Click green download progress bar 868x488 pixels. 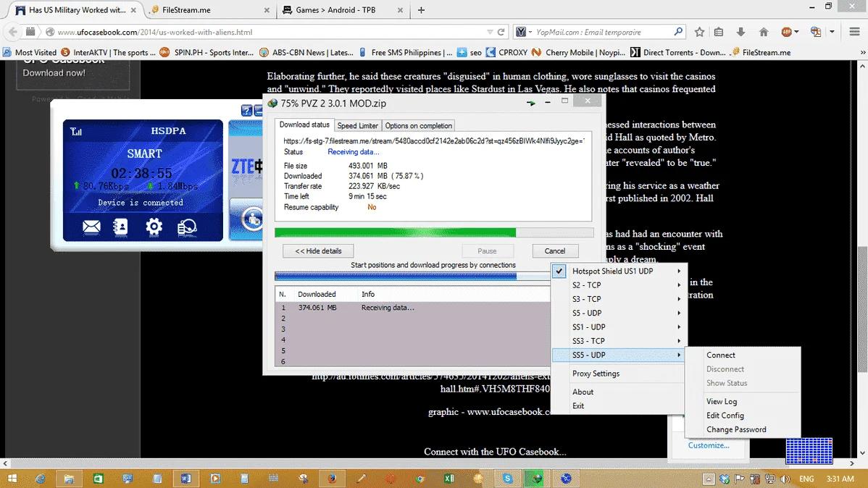pyautogui.click(x=434, y=232)
